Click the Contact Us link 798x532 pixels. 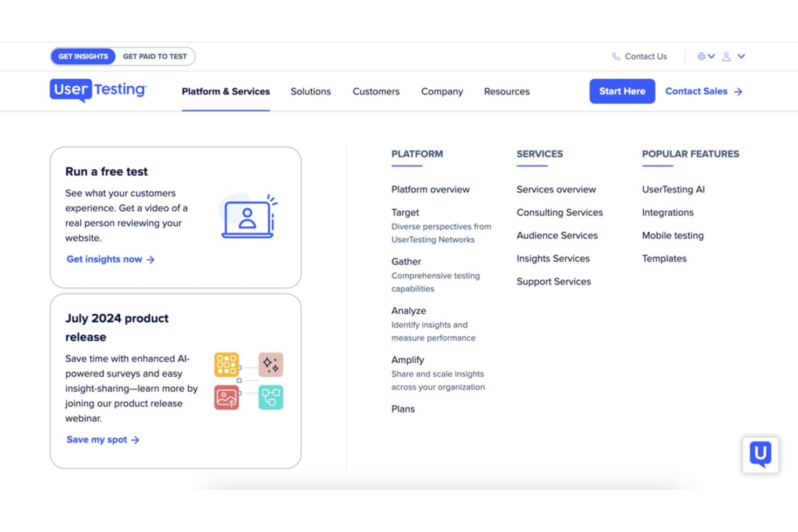pyautogui.click(x=645, y=56)
